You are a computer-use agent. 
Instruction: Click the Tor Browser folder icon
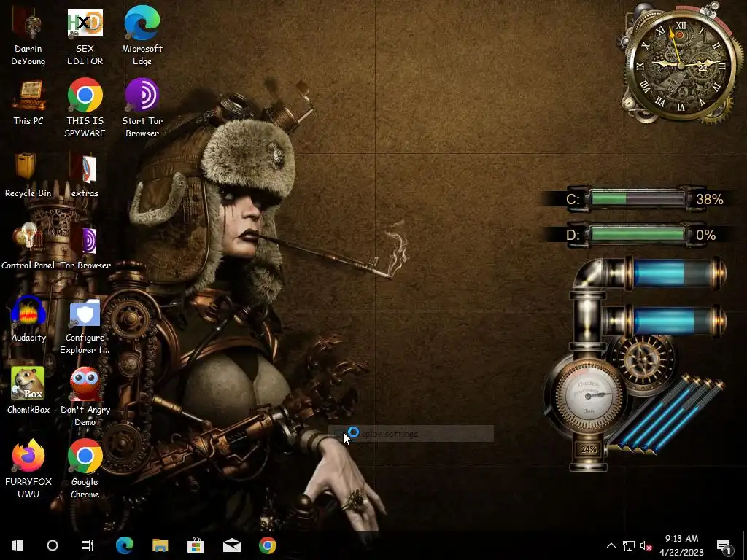point(85,249)
